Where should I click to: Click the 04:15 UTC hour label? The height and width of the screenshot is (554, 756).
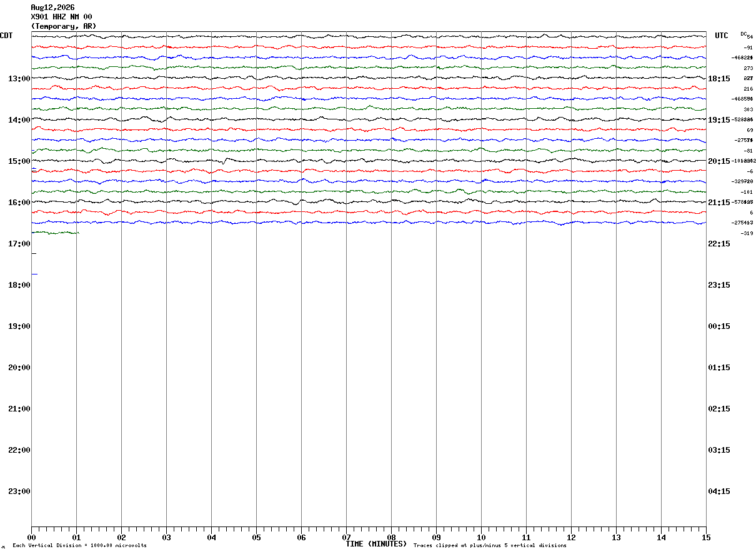tap(719, 491)
